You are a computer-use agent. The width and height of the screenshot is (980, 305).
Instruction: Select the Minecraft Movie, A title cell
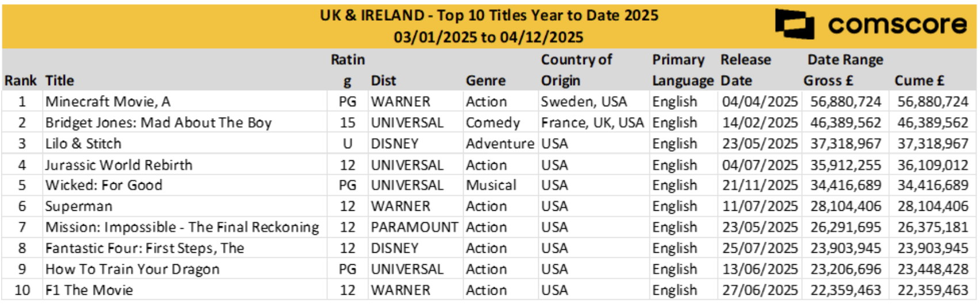click(108, 102)
